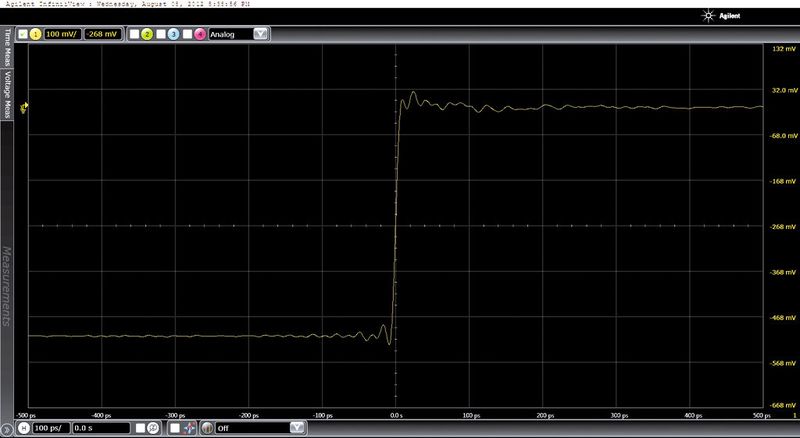Click the -568 mV axis label
800x438 pixels.
pyautogui.click(x=784, y=363)
